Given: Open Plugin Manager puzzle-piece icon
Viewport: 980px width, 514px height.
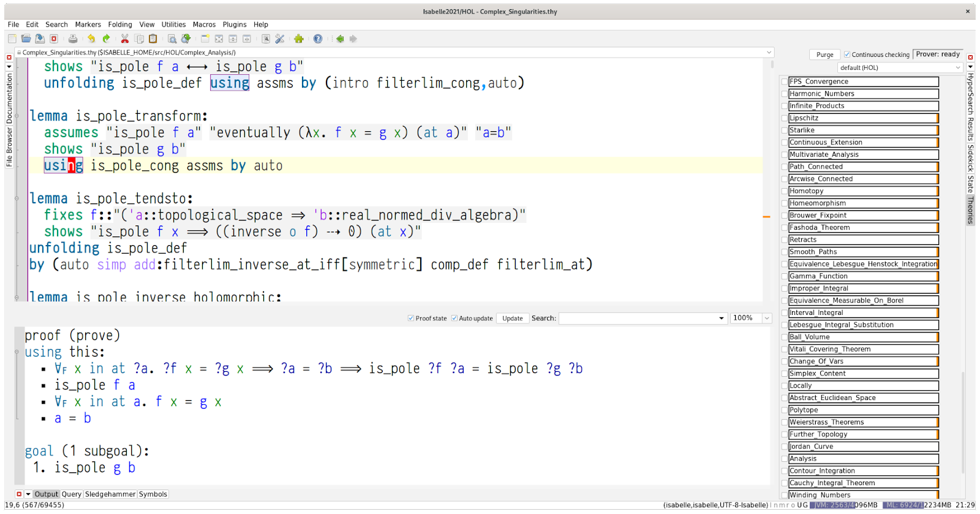Looking at the screenshot, I should coord(299,39).
